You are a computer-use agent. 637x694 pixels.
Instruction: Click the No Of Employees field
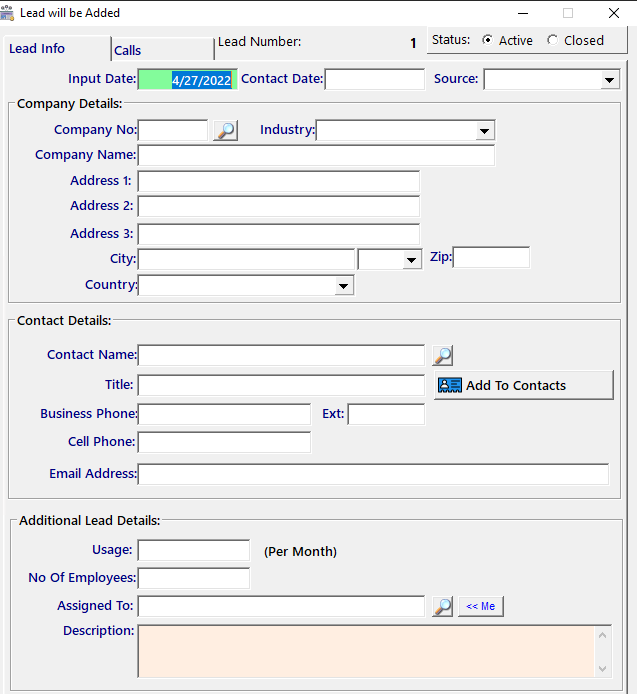tap(194, 578)
